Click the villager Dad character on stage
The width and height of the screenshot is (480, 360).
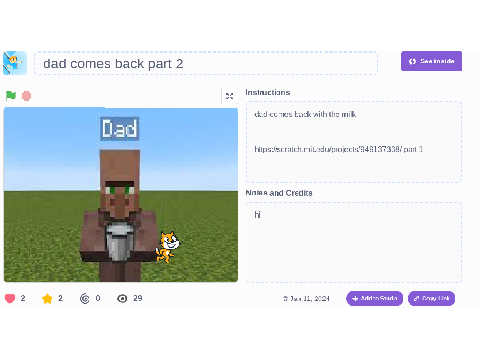pyautogui.click(x=119, y=216)
